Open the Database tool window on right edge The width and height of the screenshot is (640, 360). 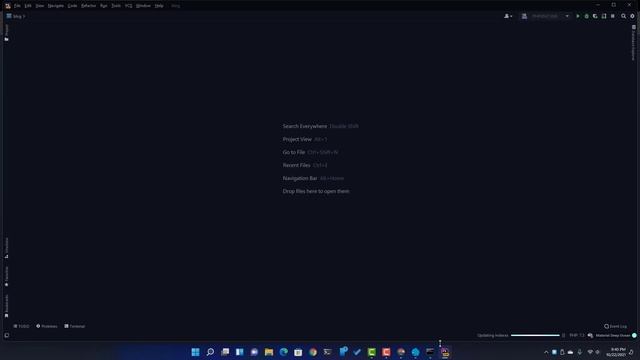633,42
